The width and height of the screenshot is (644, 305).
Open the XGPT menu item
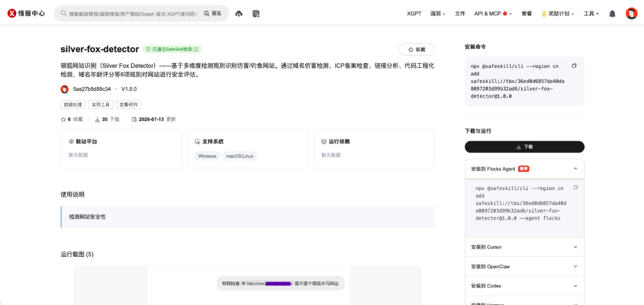pos(414,14)
